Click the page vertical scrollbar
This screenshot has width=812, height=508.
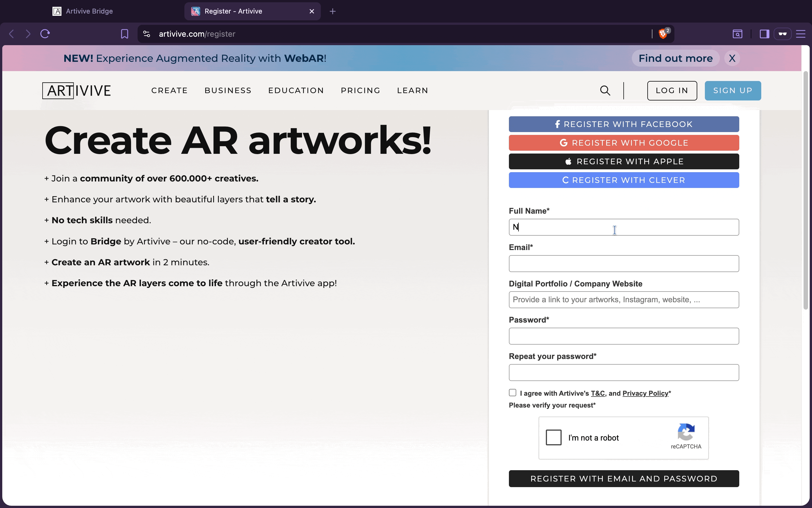[x=806, y=190]
